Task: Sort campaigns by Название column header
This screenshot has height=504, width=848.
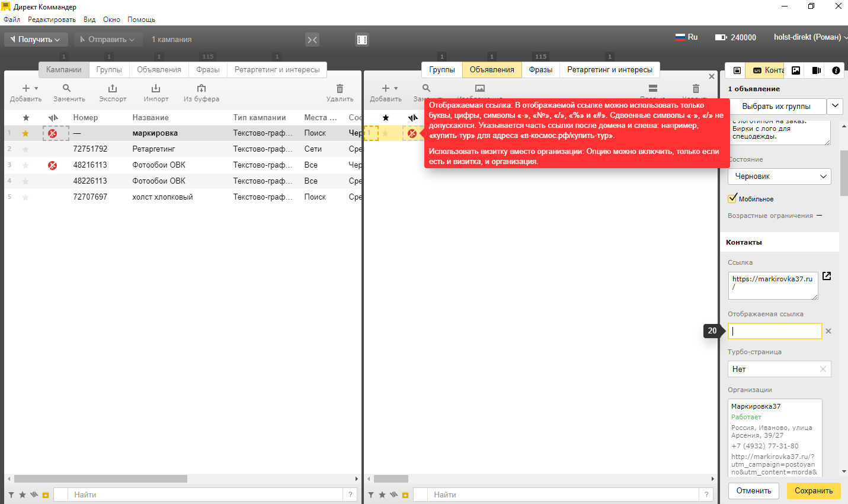Action: pos(151,118)
